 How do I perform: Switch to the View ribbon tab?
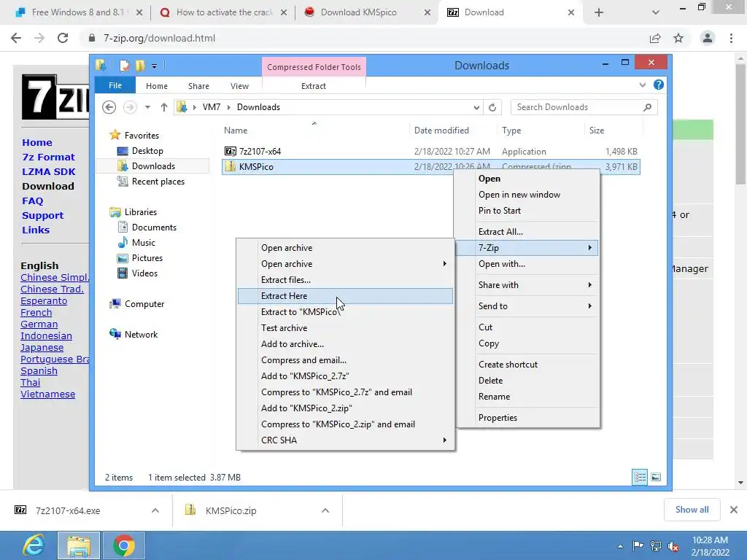coord(239,86)
